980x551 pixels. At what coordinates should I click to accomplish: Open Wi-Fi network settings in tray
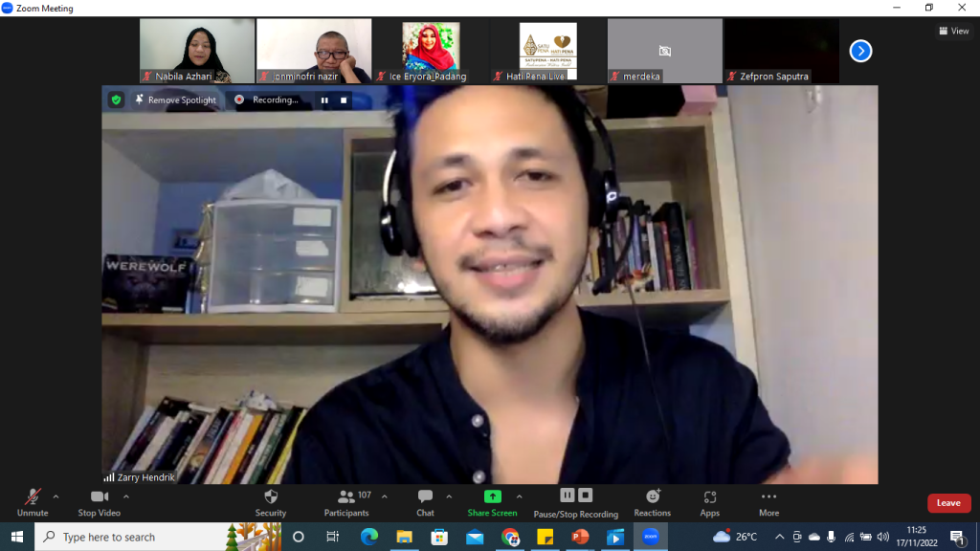tap(849, 537)
